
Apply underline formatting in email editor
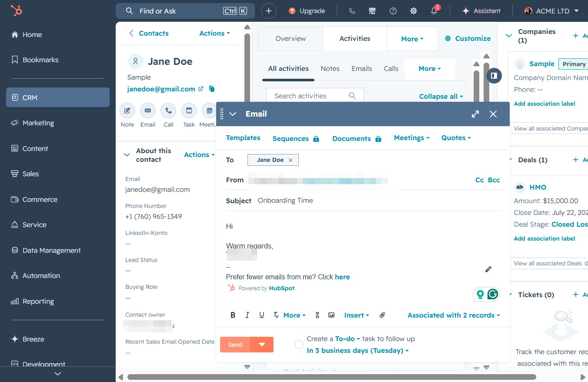(x=261, y=315)
